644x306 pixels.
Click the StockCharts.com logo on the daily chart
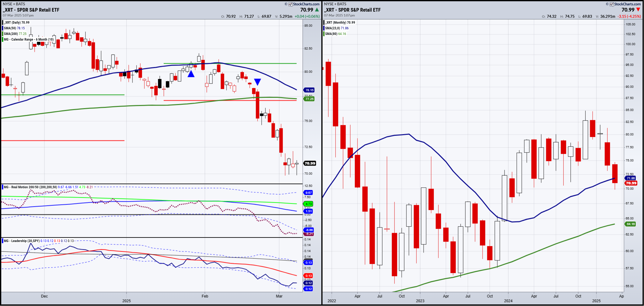304,4
